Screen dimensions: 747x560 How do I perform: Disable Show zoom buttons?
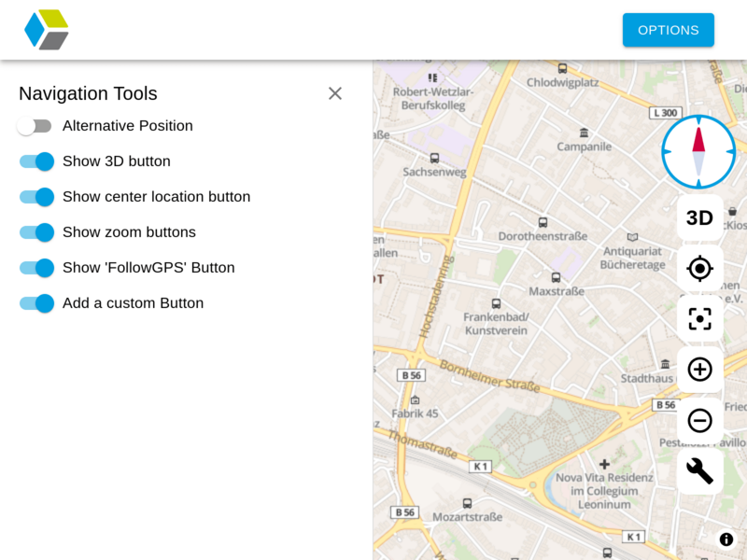point(35,232)
